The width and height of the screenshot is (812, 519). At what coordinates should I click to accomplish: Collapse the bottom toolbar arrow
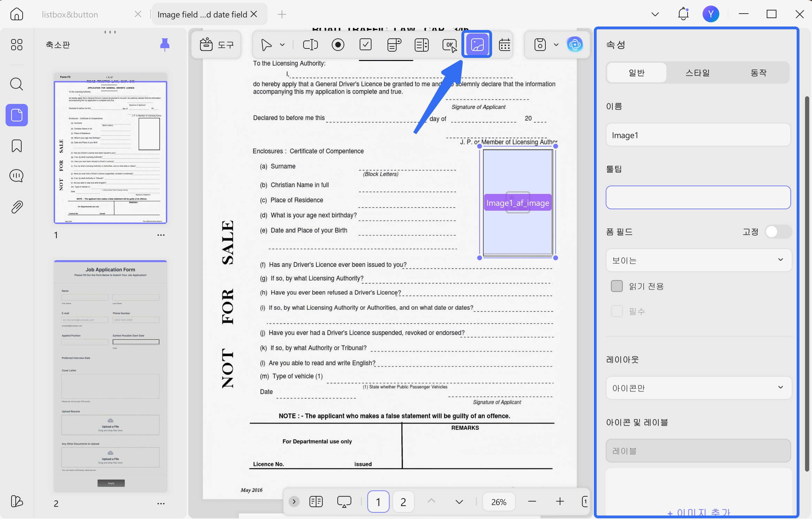pos(294,502)
